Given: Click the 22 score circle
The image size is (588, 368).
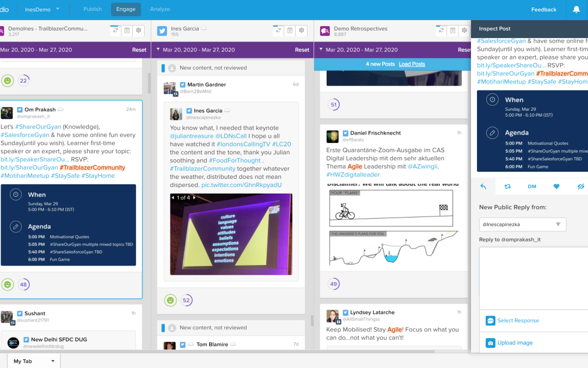Looking at the screenshot, I should click(23, 80).
